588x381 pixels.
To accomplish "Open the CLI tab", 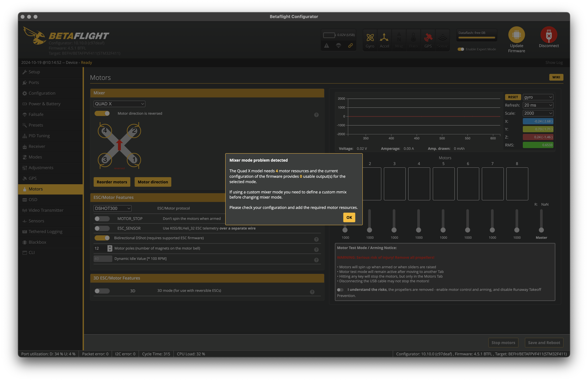I will pyautogui.click(x=50, y=252).
